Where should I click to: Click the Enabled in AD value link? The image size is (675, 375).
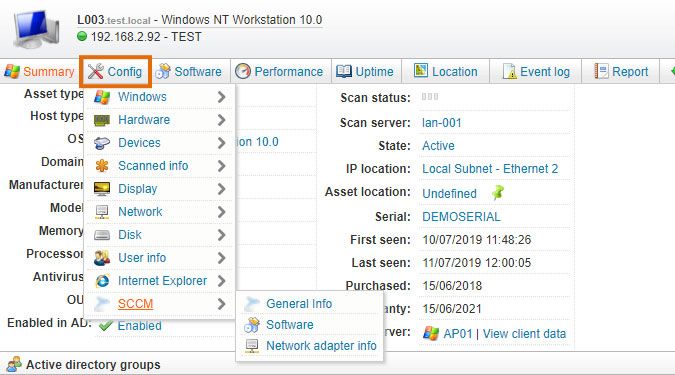(x=139, y=326)
